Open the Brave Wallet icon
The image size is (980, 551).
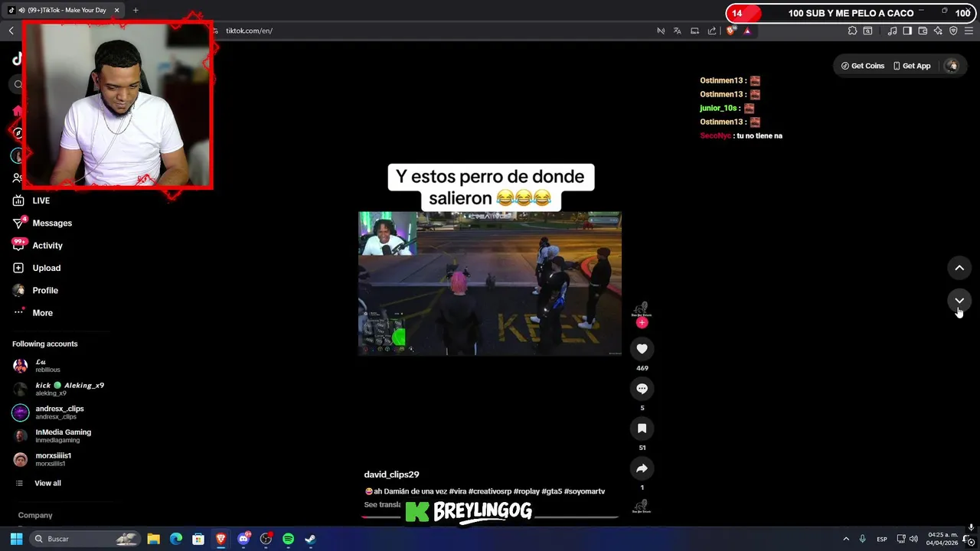tap(923, 31)
